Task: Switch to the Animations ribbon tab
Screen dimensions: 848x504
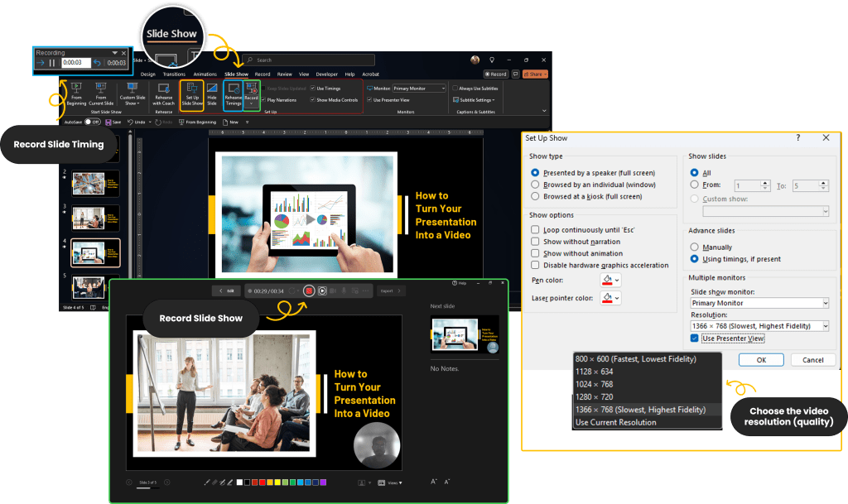Action: [205, 74]
